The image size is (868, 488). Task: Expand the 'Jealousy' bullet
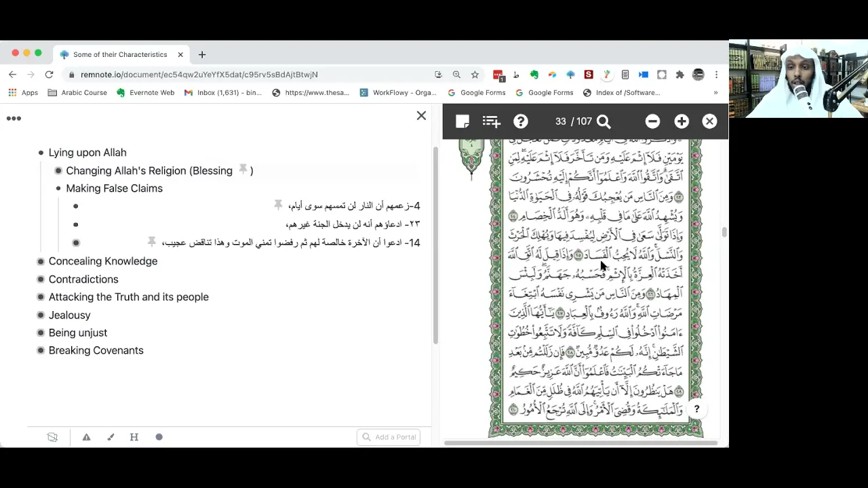(41, 315)
